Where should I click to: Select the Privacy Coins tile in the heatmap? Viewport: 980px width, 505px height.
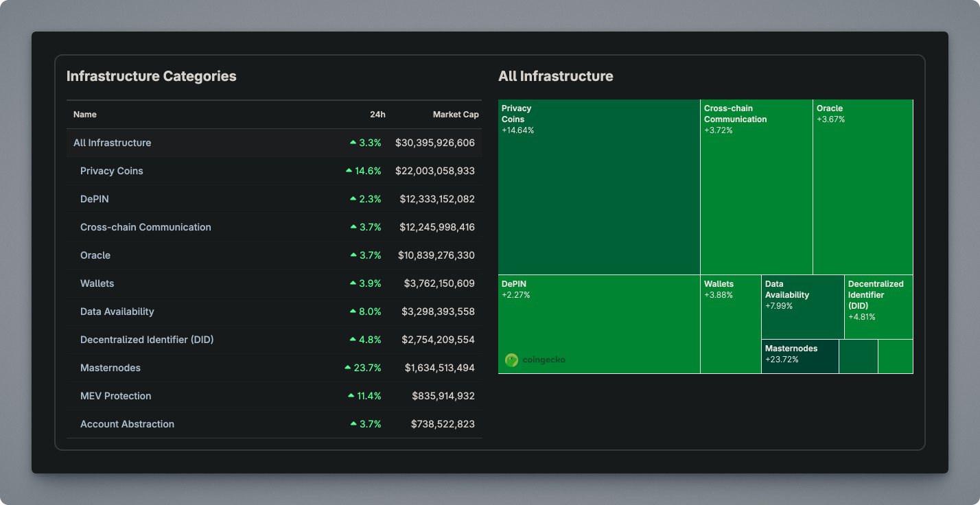pos(598,185)
